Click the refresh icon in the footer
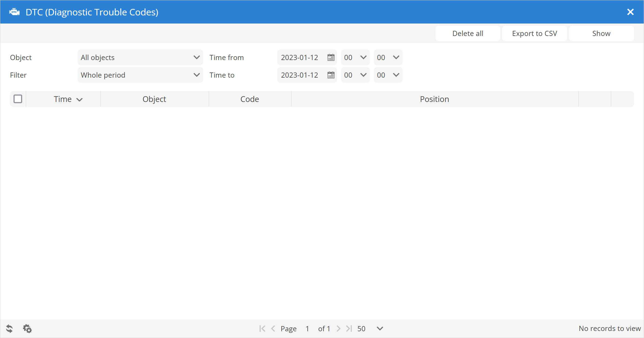Viewport: 644px width, 338px height. [9, 329]
